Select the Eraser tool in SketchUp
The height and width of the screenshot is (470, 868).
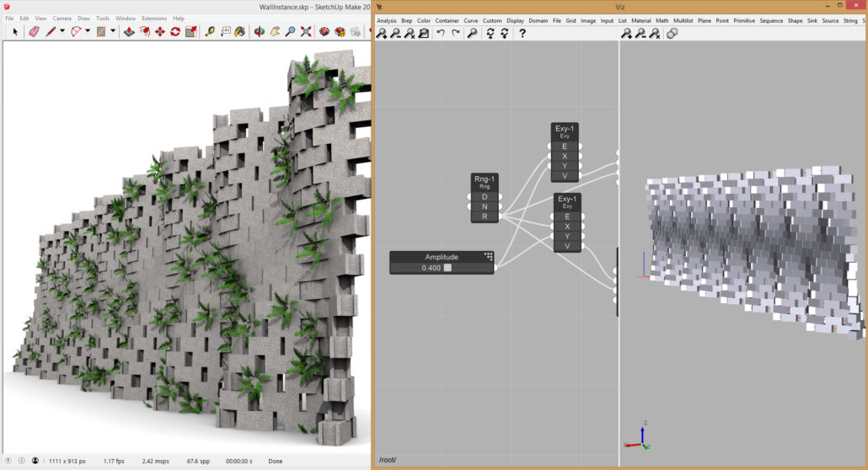pos(34,32)
